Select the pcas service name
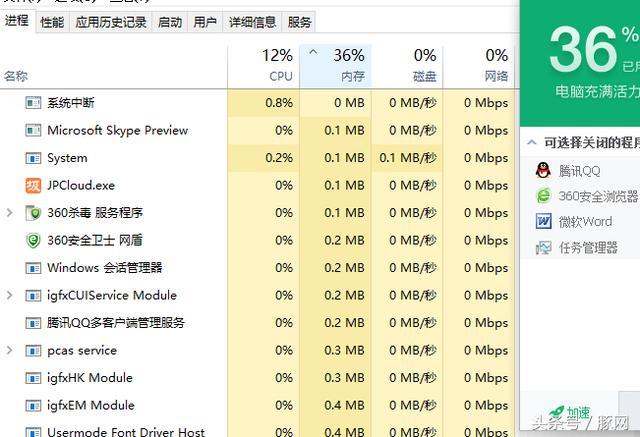 tap(82, 350)
